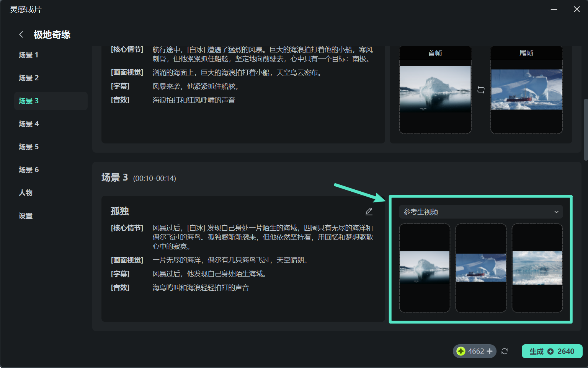Click the 4662 credit balance badge
Viewport: 588px width, 368px height.
pos(475,351)
